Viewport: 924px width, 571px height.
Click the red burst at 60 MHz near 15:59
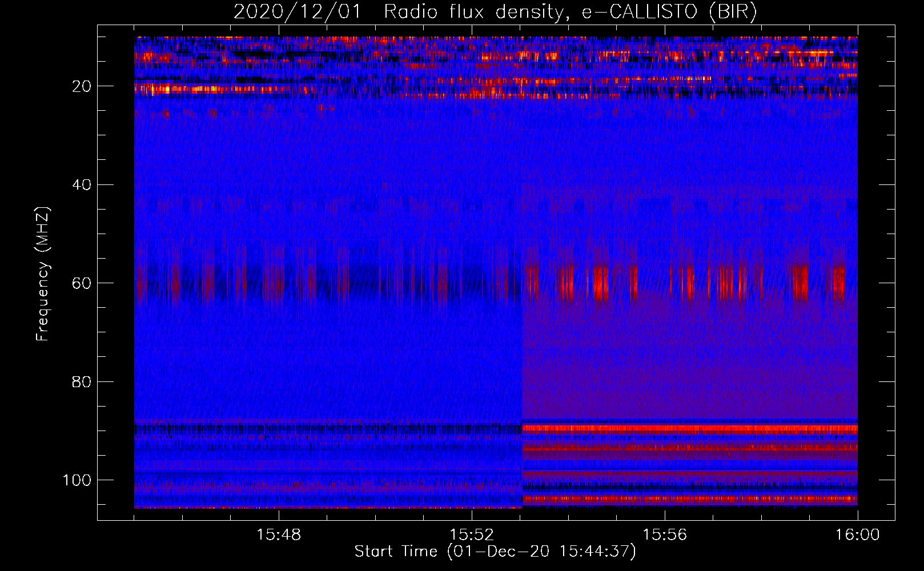(801, 283)
